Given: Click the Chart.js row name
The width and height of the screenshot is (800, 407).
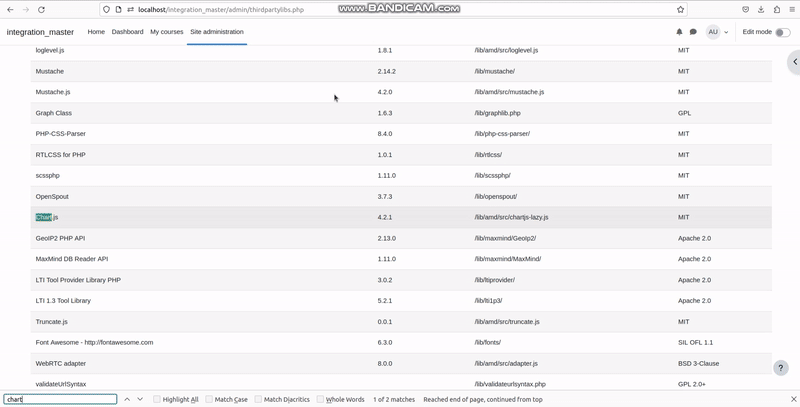Looking at the screenshot, I should pyautogui.click(x=47, y=217).
